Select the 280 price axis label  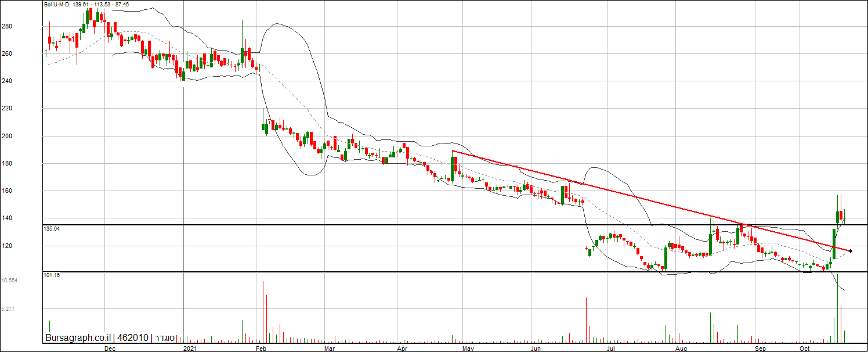(x=7, y=26)
